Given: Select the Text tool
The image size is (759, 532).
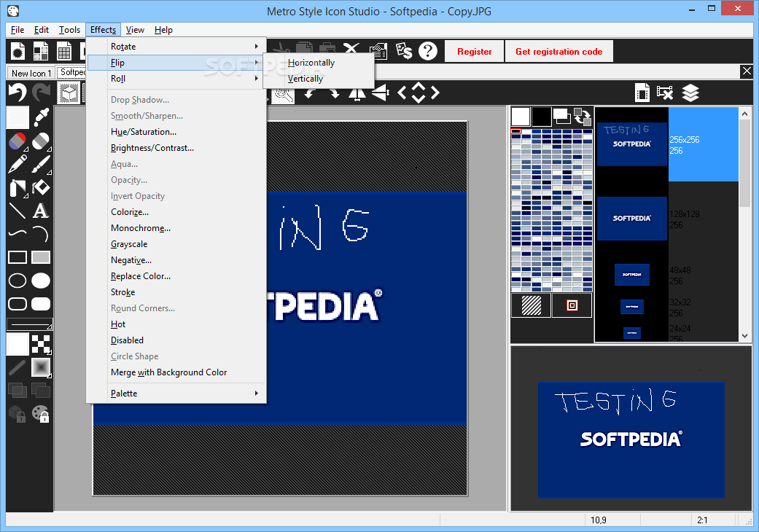Looking at the screenshot, I should 41,211.
